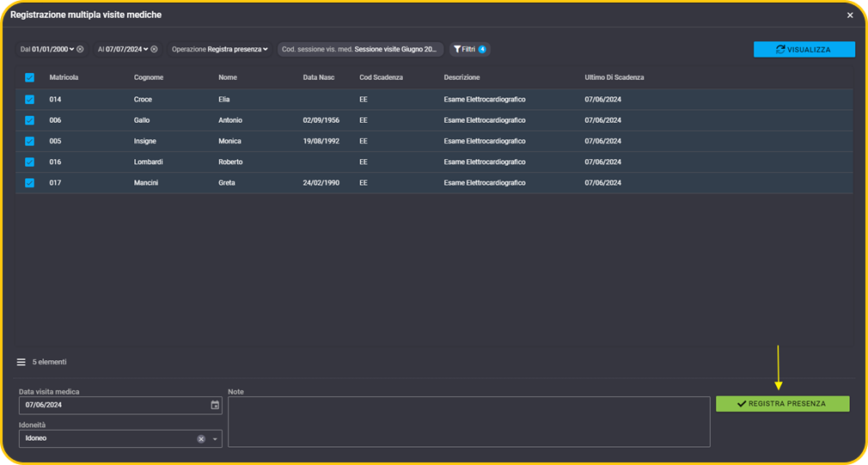Click the 5 elementi count label
Screen dimensions: 868x465
[49, 362]
